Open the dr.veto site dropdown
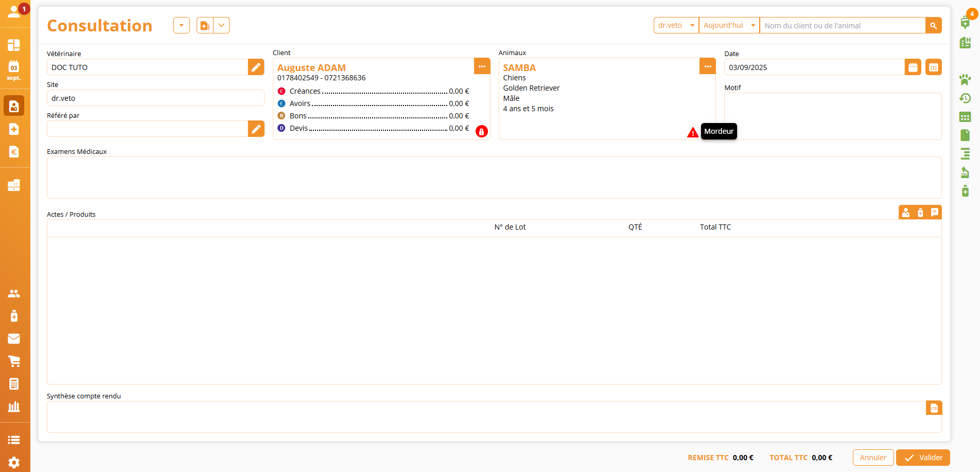This screenshot has height=472, width=980. (676, 25)
